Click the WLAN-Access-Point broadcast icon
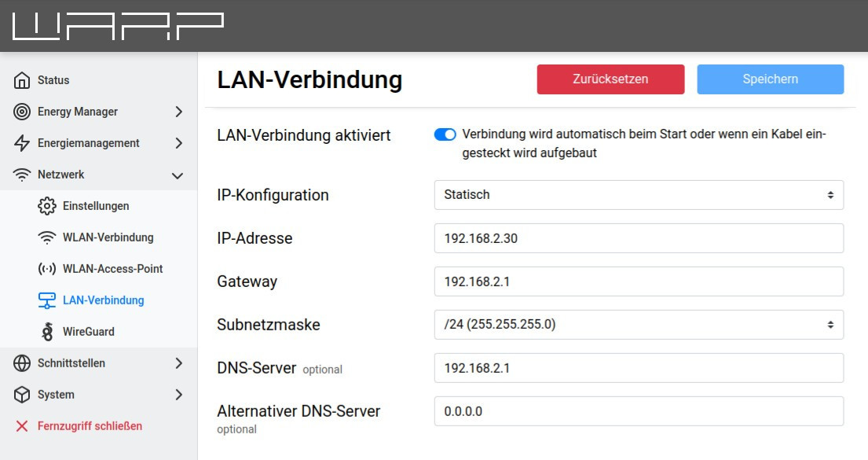Viewport: 868px width, 460px height. (x=47, y=269)
